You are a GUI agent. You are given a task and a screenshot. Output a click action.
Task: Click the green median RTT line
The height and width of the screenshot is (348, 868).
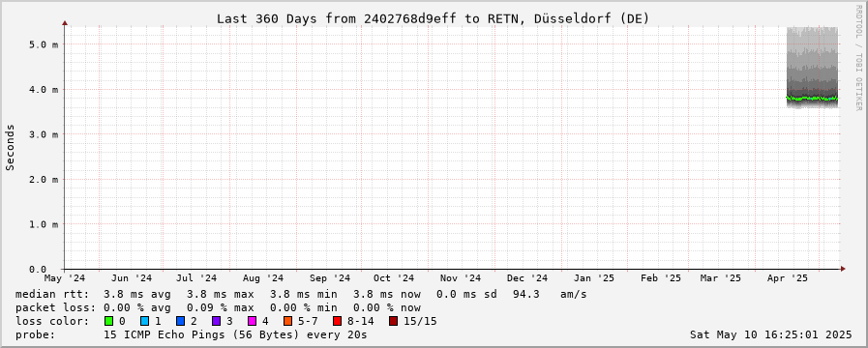[812, 99]
